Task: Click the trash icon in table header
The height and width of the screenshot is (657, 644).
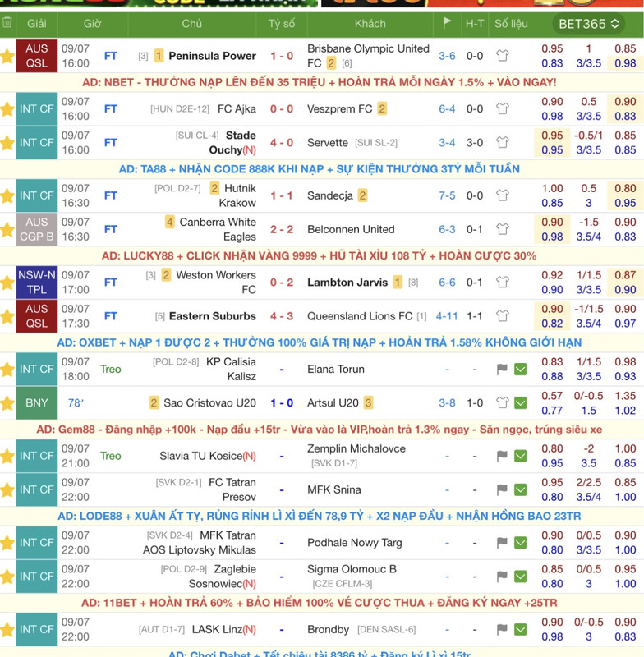Action: tap(7, 23)
